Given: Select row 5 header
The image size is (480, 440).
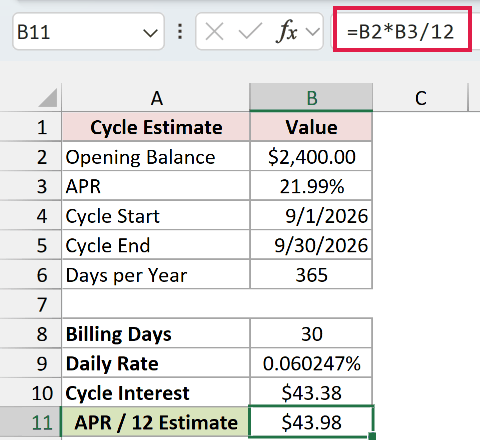Looking at the screenshot, I should click(x=31, y=245).
